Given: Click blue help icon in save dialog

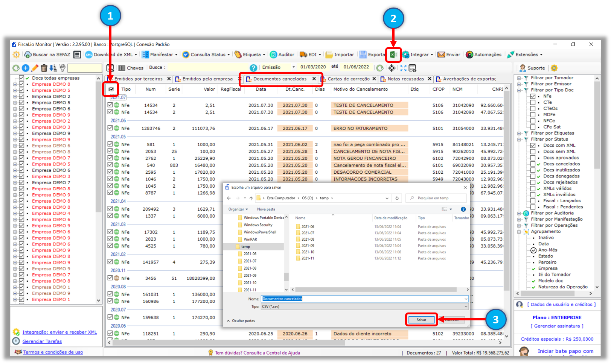Looking at the screenshot, I should 463,209.
